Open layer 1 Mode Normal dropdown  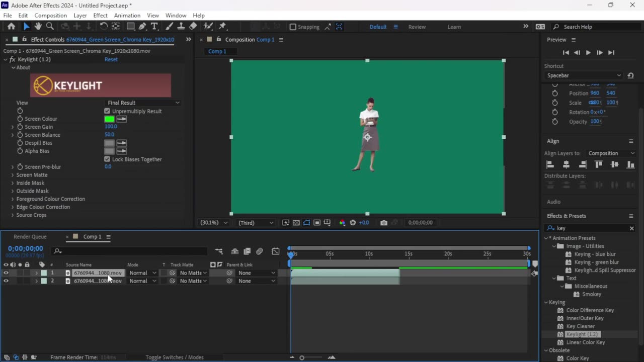point(142,273)
